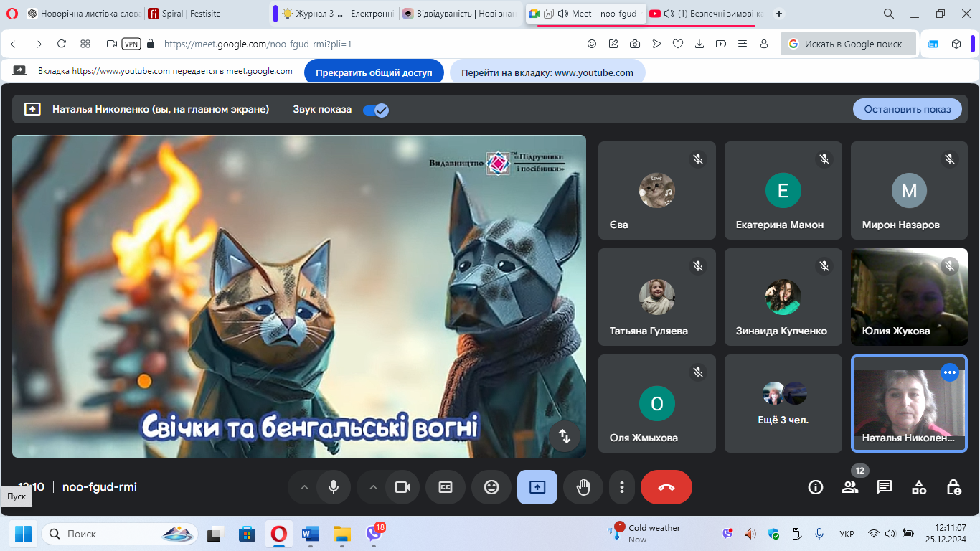Screen dimensions: 980x551
Task: Click Перейти на вкладку www.youtube.com
Action: click(x=547, y=72)
